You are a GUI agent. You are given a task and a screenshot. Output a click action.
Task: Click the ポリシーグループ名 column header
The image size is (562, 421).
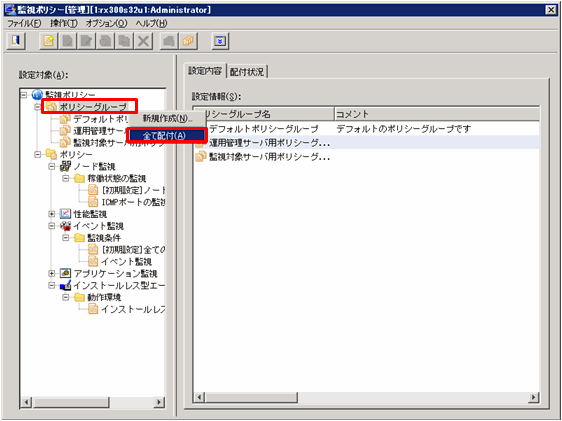pyautogui.click(x=264, y=114)
